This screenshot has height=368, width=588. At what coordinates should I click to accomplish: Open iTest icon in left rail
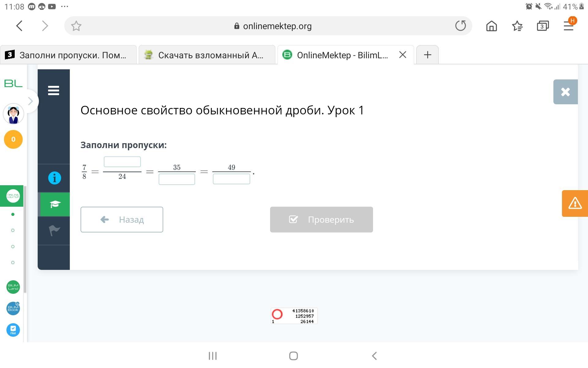pos(13,330)
